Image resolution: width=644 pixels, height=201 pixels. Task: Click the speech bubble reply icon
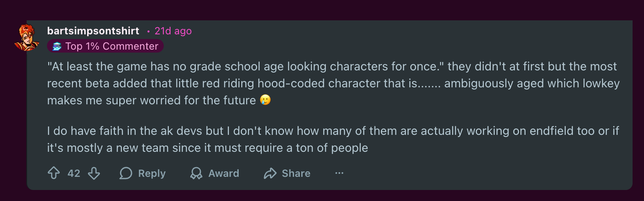point(126,173)
